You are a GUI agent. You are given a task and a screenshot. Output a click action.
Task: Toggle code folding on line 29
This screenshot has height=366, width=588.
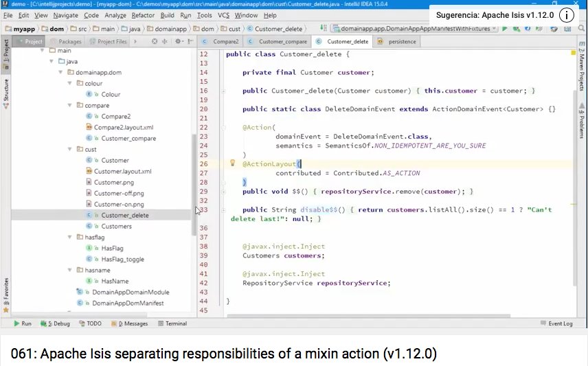point(223,192)
